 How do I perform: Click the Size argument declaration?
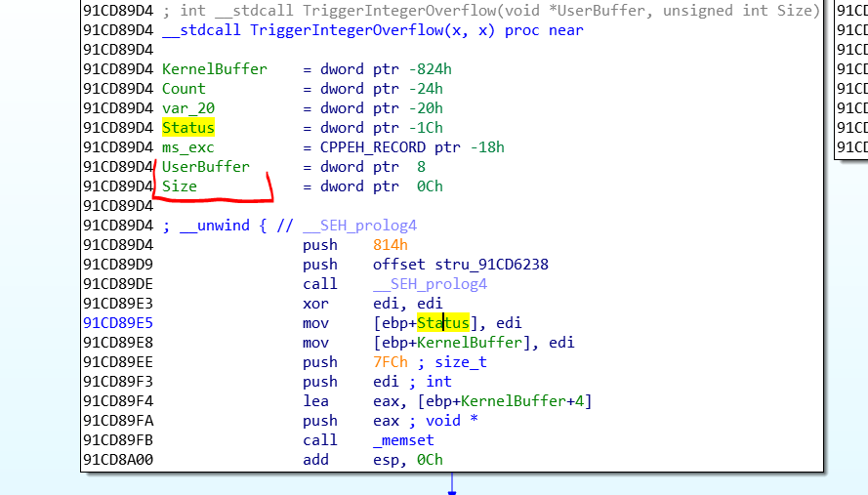[179, 186]
